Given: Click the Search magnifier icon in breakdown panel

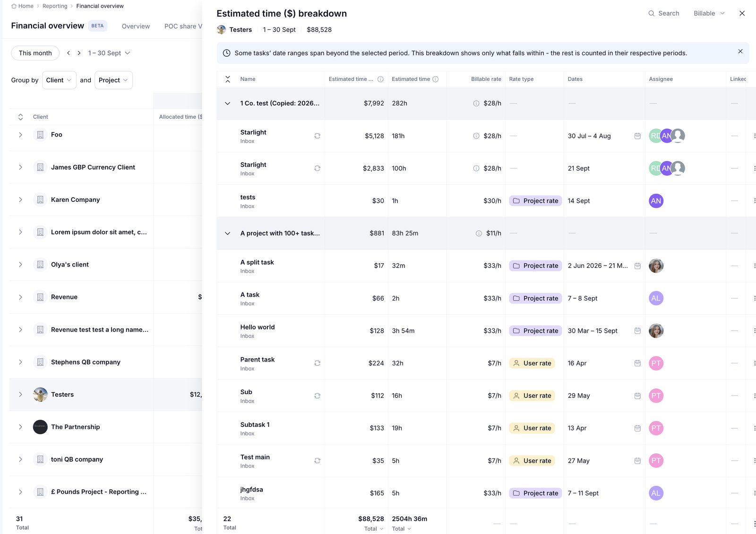Looking at the screenshot, I should tap(652, 13).
